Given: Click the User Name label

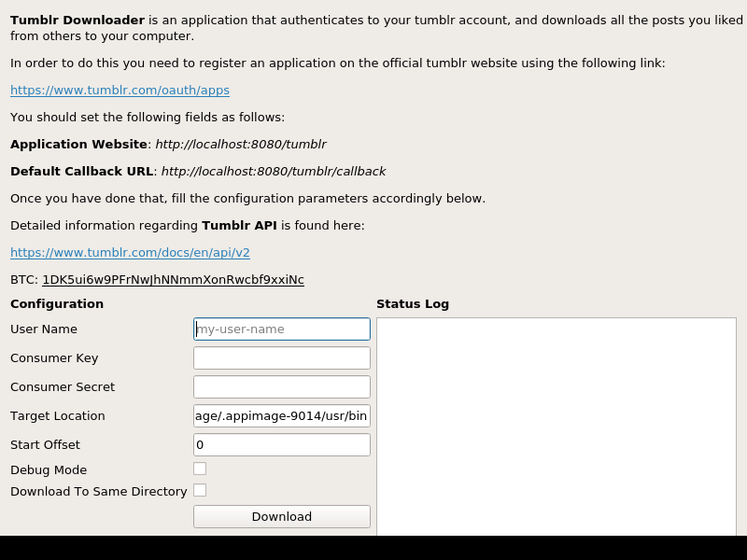Looking at the screenshot, I should point(44,329).
